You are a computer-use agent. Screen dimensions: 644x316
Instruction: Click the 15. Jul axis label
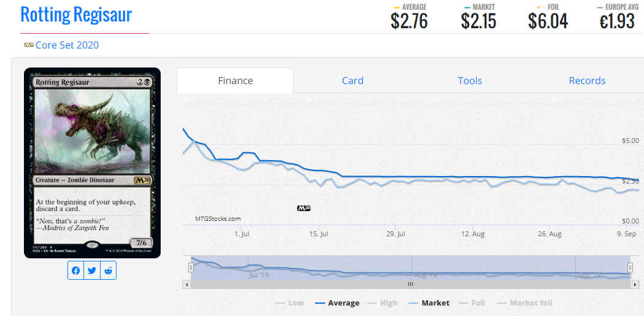click(x=318, y=234)
